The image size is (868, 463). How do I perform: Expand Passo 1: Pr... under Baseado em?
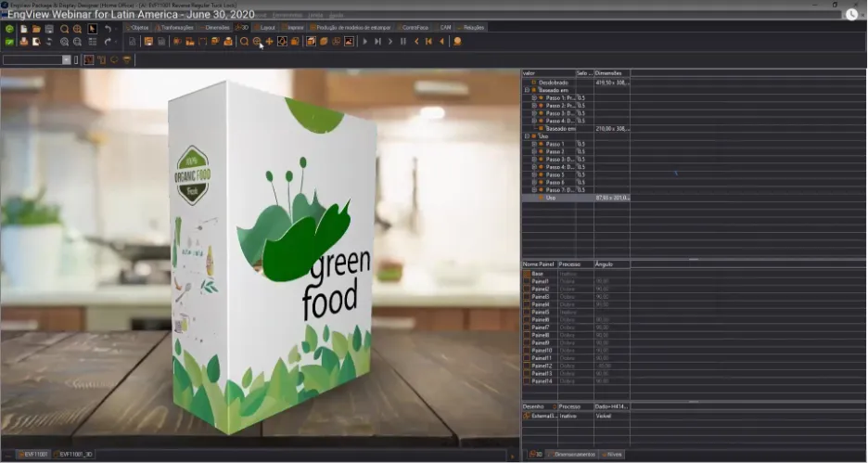coord(534,98)
